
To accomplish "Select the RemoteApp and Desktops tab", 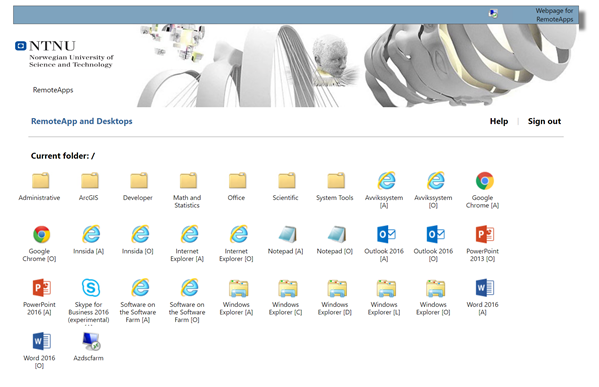I will [x=82, y=121].
